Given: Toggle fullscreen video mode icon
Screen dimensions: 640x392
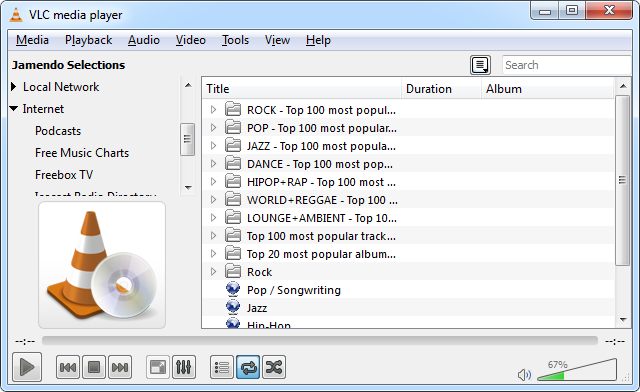Looking at the screenshot, I should tap(158, 367).
